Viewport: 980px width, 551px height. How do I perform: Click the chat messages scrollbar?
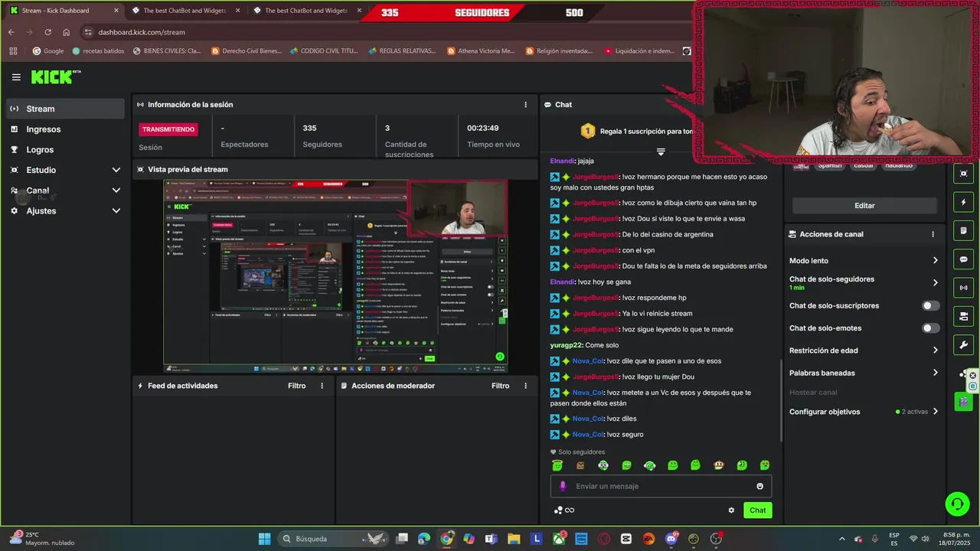(780, 399)
